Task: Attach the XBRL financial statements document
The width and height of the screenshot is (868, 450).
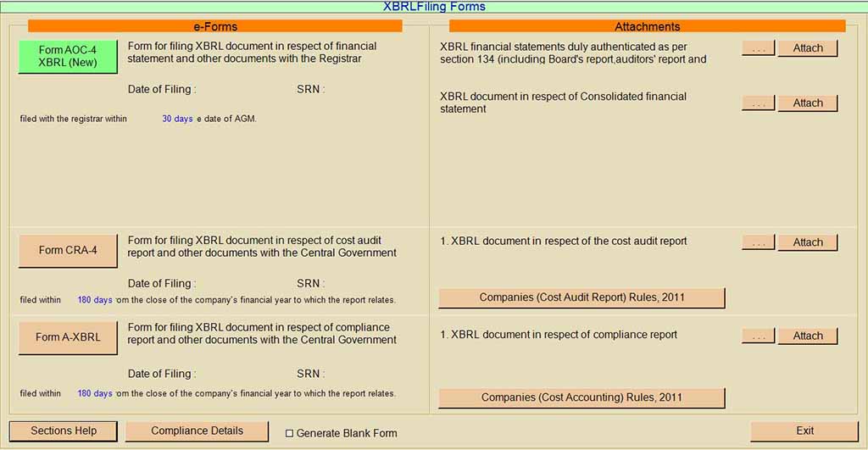Action: (807, 48)
